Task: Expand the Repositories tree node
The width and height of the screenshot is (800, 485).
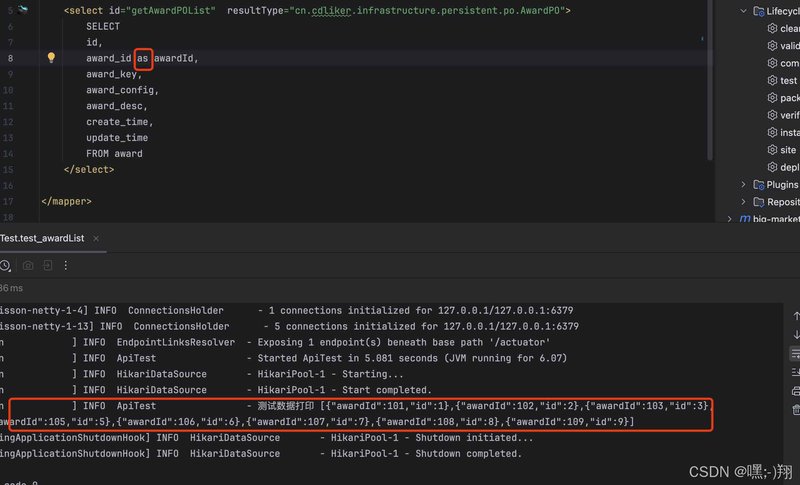Action: [x=743, y=202]
